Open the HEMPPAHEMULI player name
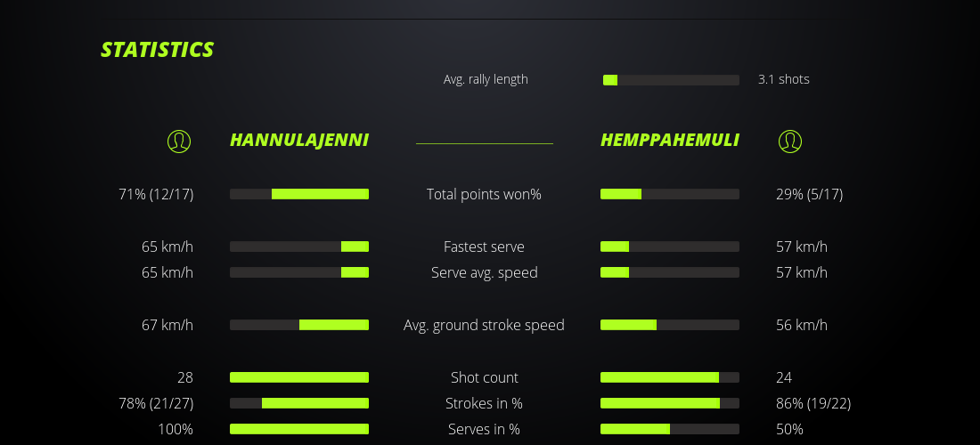This screenshot has width=980, height=445. 670,141
